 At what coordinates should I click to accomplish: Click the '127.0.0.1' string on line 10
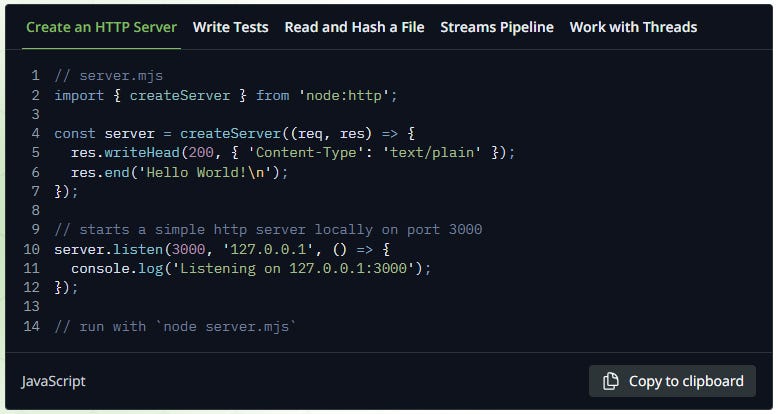(268, 249)
